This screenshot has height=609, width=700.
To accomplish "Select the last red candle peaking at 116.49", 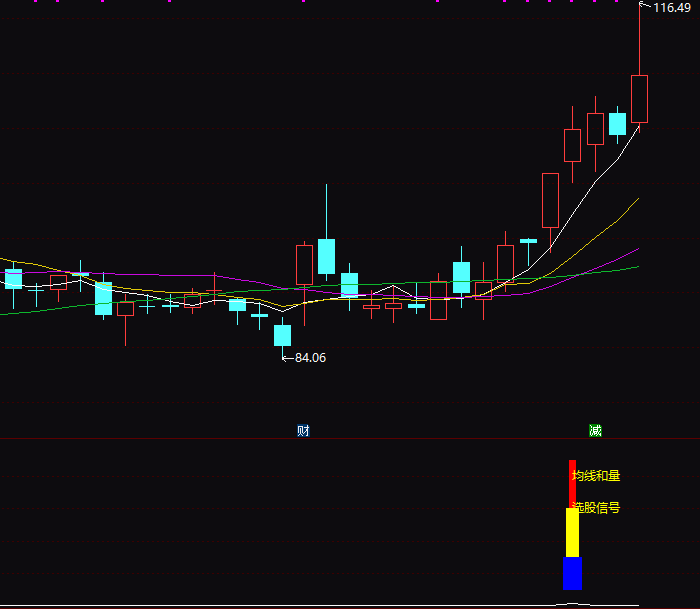I will click(x=639, y=99).
